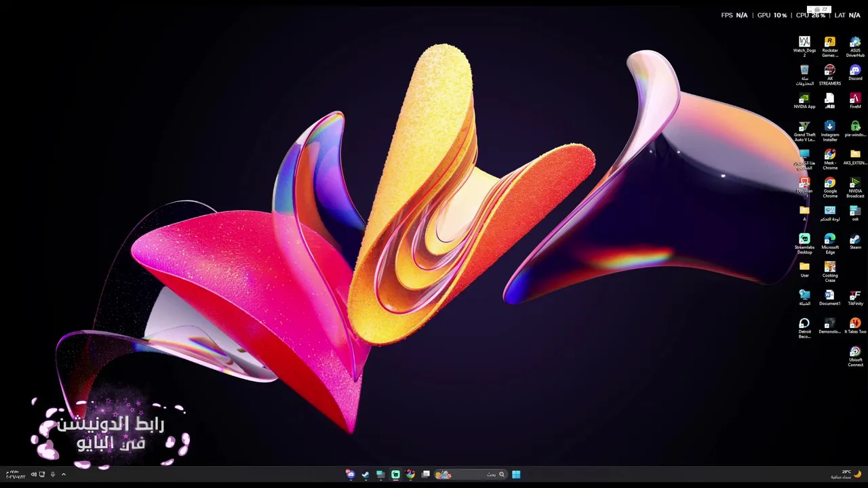The height and width of the screenshot is (488, 868).
Task: Open Steam from the taskbar
Action: [366, 474]
